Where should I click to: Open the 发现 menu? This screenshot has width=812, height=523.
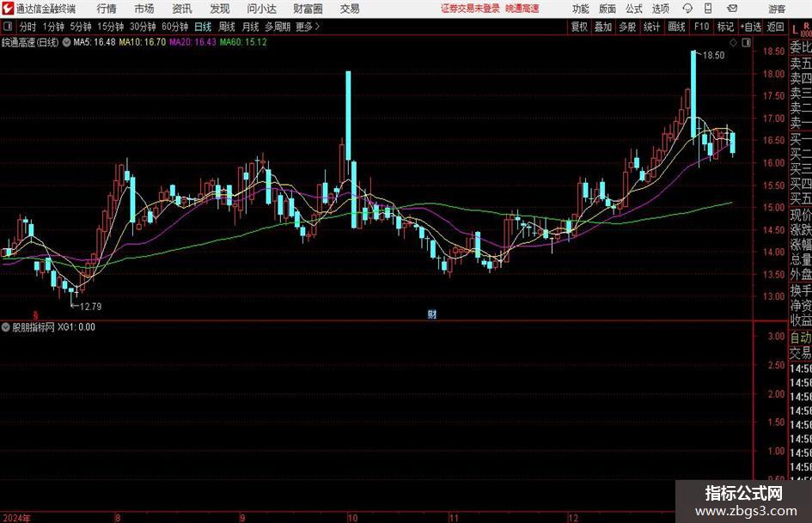(x=220, y=9)
